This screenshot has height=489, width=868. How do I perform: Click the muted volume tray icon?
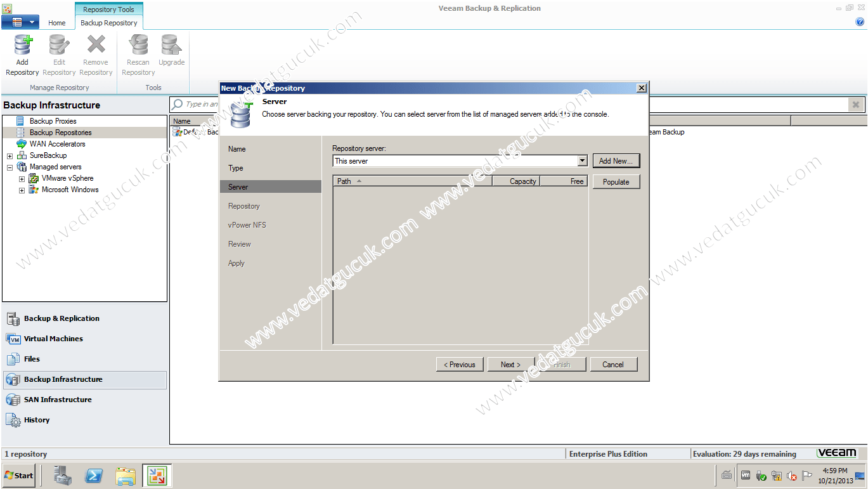[x=792, y=476]
